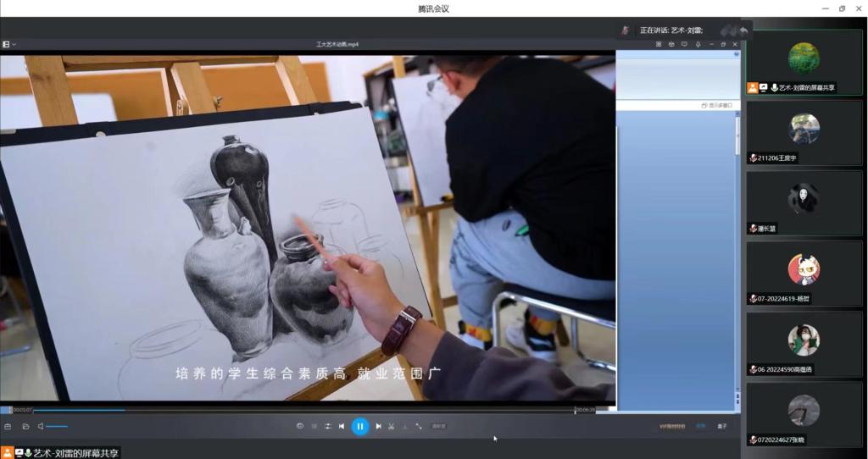Click the VIP button in player bar

(672, 426)
